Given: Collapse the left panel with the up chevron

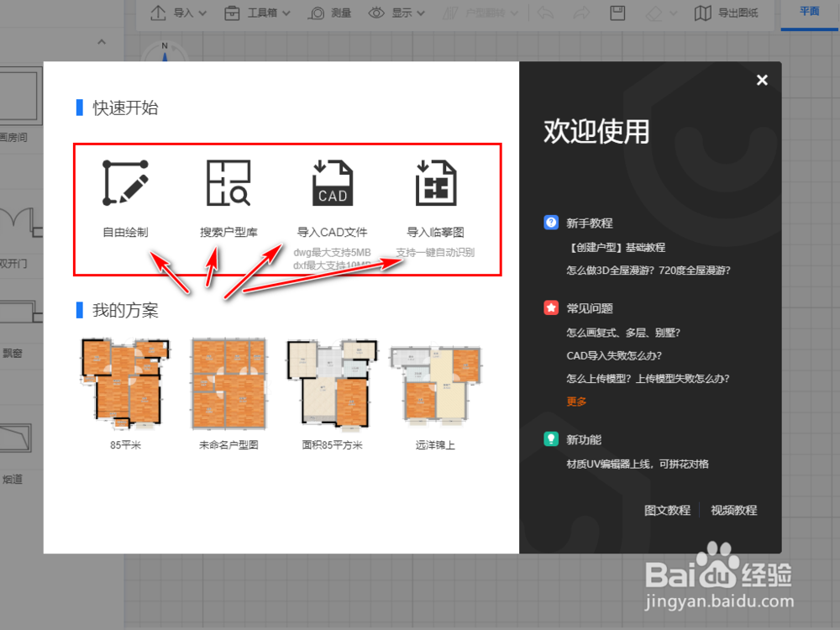Looking at the screenshot, I should [102, 41].
